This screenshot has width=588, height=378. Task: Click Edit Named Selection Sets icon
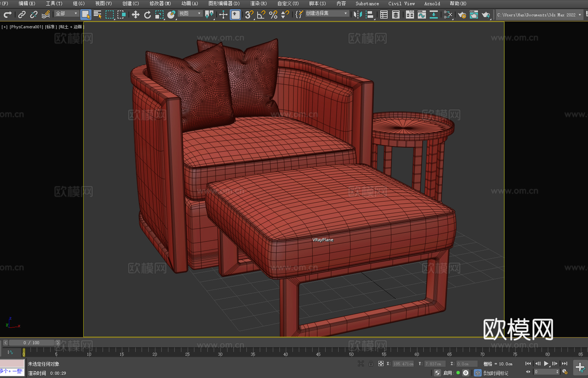click(299, 14)
